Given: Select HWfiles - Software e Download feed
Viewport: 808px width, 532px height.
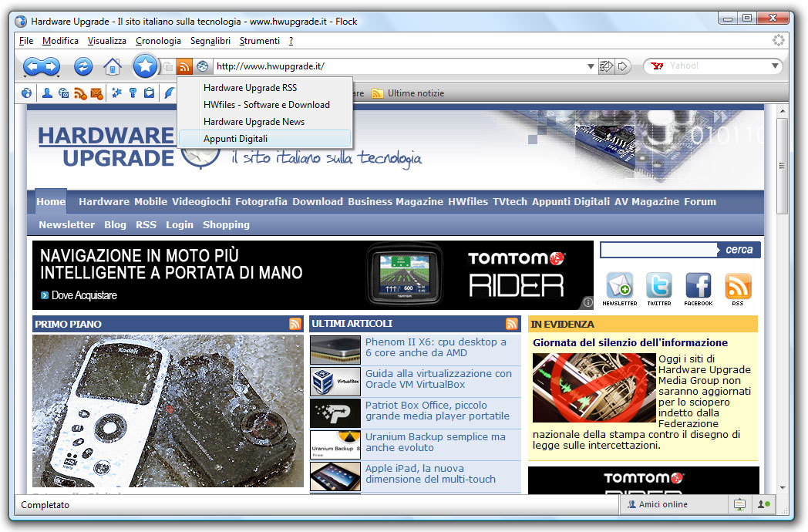Looking at the screenshot, I should pyautogui.click(x=265, y=105).
